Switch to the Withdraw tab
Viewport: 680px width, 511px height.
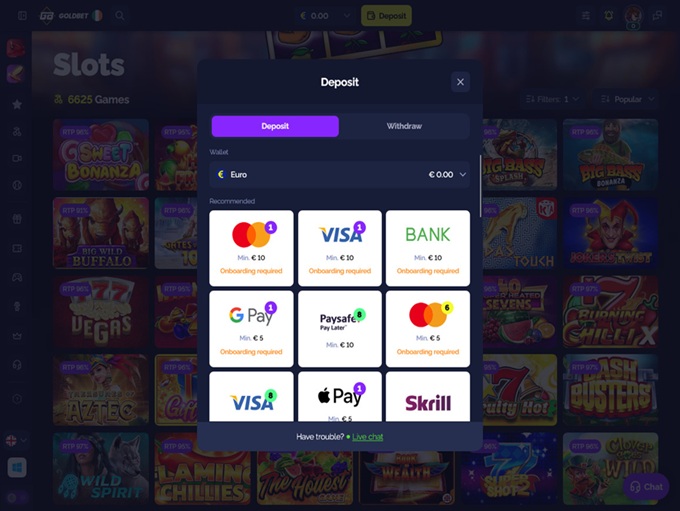point(404,126)
